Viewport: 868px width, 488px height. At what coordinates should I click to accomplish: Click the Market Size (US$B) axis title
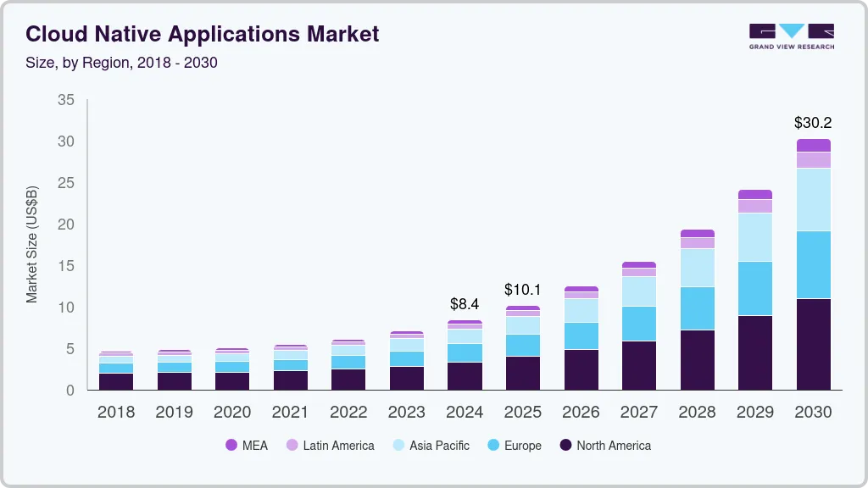(32, 244)
